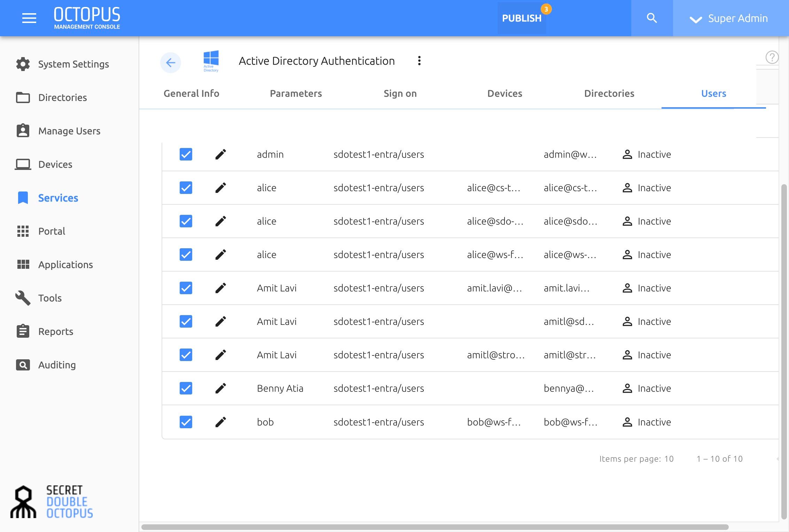The width and height of the screenshot is (789, 532).
Task: Toggle the Benny Atia row checkbox
Action: [x=186, y=388]
